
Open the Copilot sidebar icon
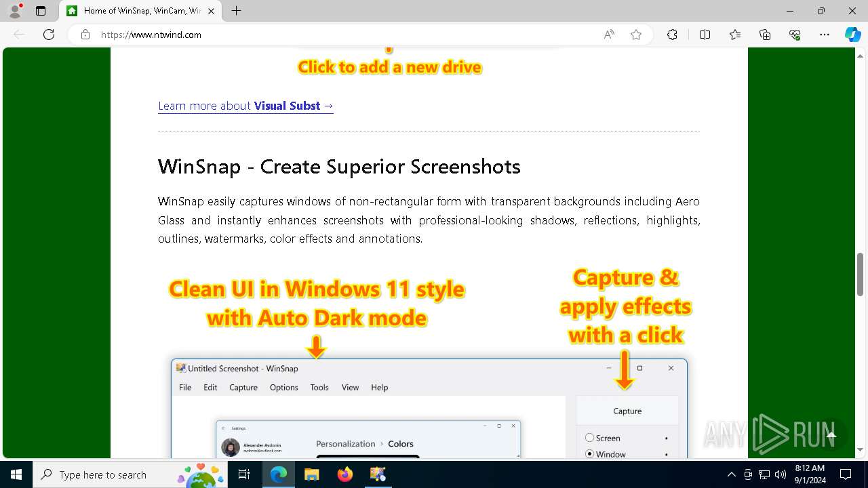click(852, 35)
